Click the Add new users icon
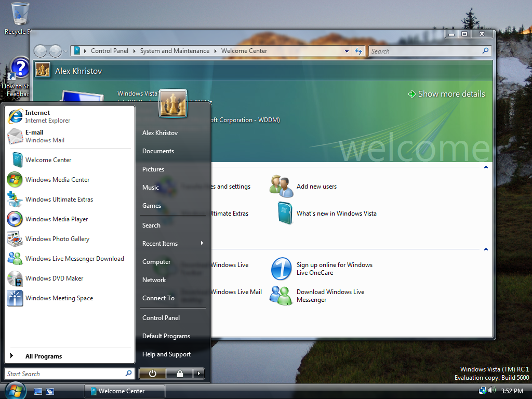The image size is (532, 399). (281, 185)
